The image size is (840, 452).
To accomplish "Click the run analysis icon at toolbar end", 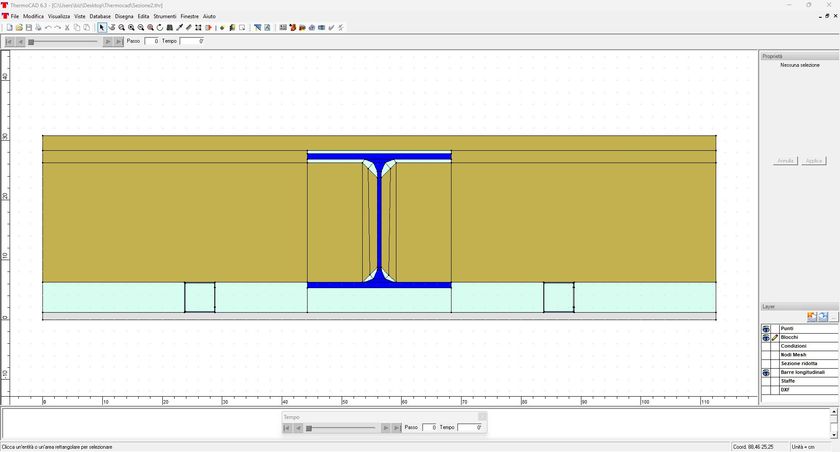I will tap(341, 27).
